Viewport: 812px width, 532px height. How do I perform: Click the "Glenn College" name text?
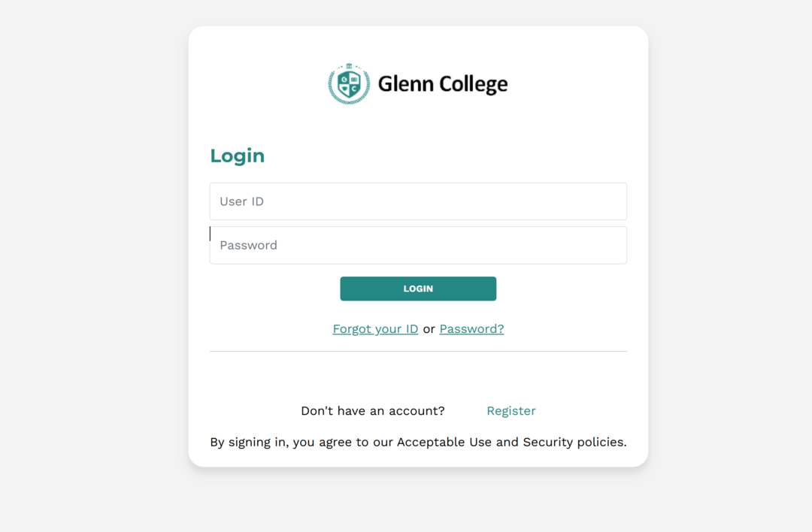(442, 83)
